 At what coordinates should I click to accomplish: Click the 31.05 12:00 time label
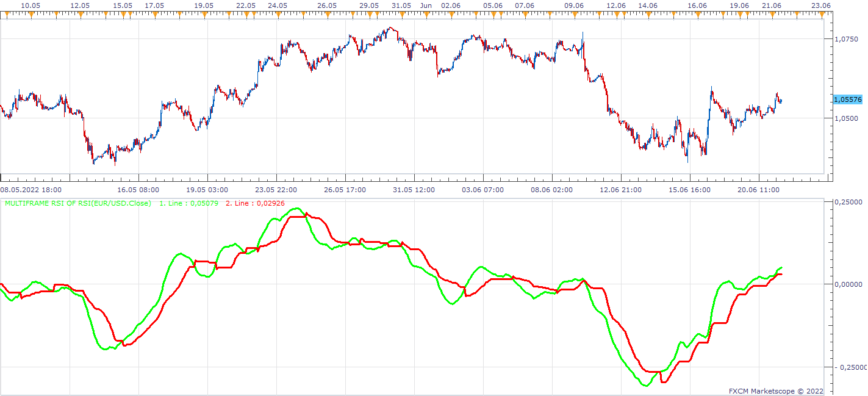click(x=414, y=190)
